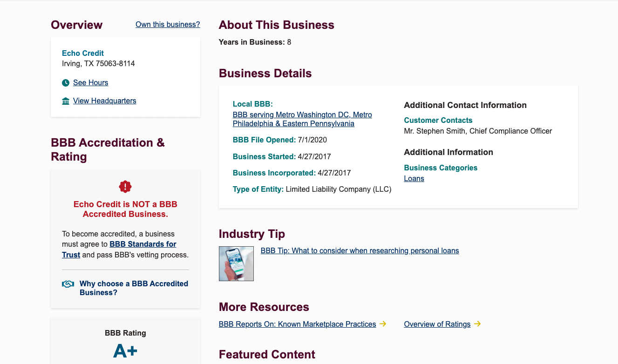
Task: Select the bank building icon beside View Headquarters
Action: [65, 101]
